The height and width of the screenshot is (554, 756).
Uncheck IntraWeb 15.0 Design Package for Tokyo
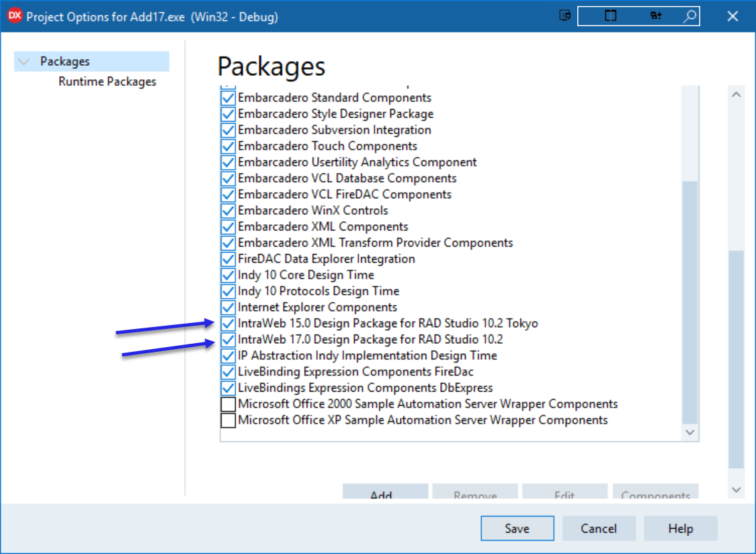tap(228, 324)
